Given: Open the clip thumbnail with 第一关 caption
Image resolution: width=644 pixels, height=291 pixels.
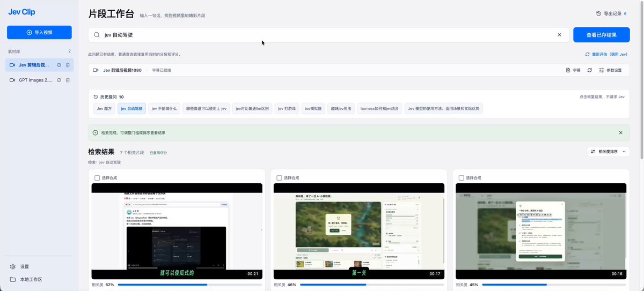Looking at the screenshot, I should click(x=359, y=231).
